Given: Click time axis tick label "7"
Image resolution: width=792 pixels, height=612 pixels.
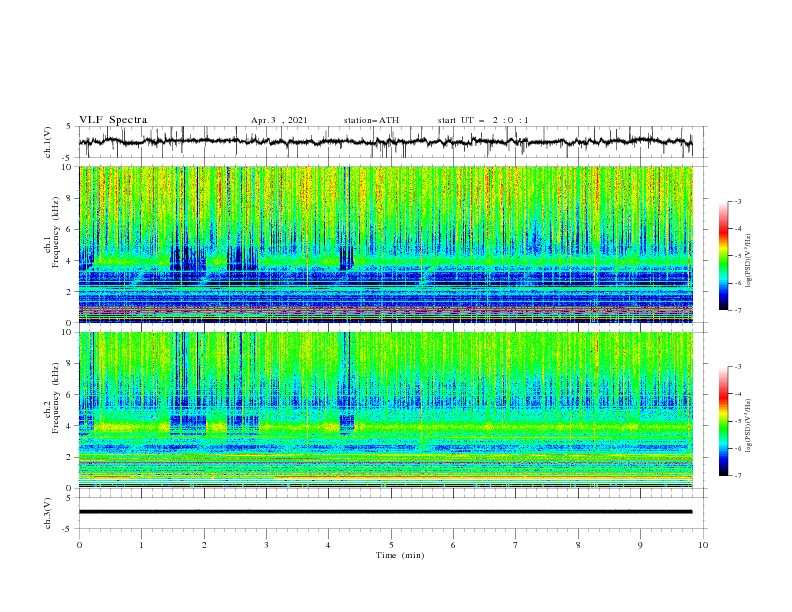Looking at the screenshot, I should point(516,545).
